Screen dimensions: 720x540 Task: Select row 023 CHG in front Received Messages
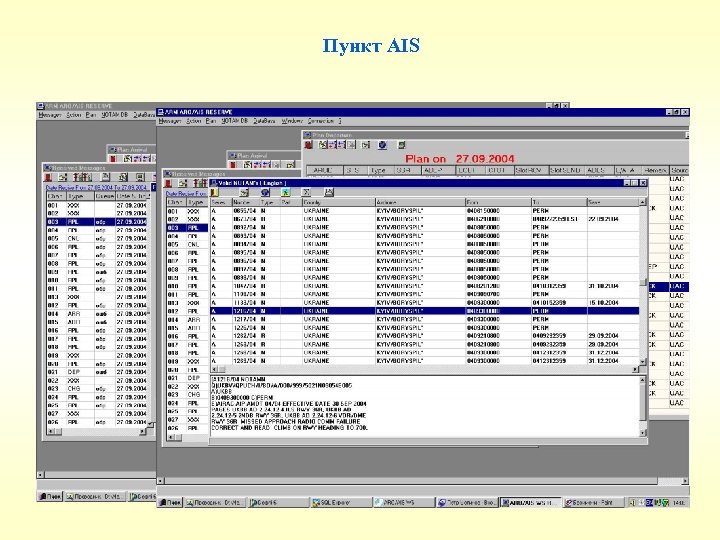tap(187, 395)
